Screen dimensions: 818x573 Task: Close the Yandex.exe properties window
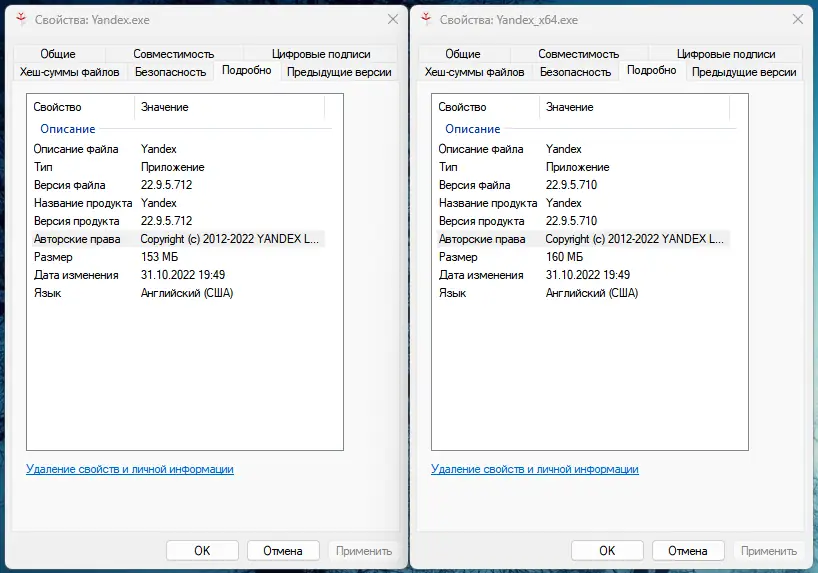(391, 19)
